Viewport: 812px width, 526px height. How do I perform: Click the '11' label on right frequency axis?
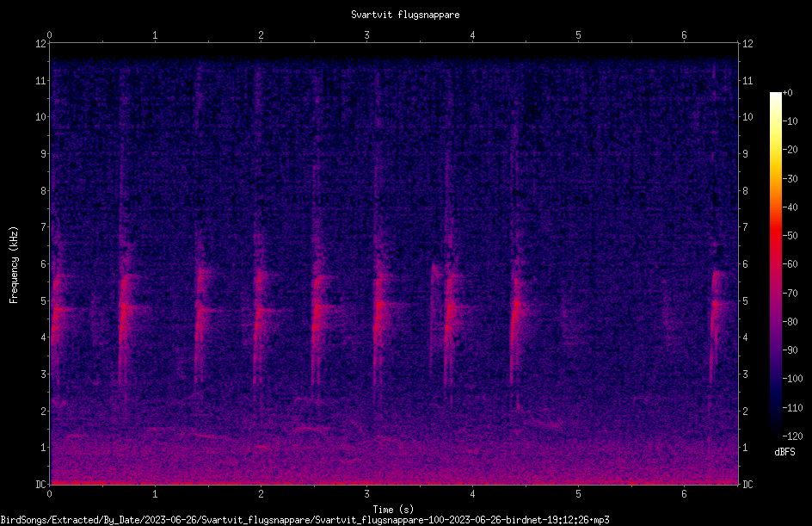click(x=747, y=80)
